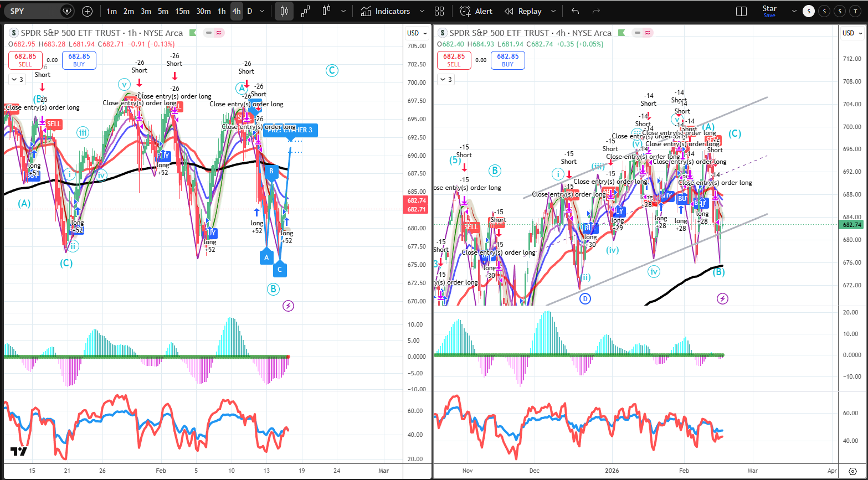Open the indicator templates grid icon
The width and height of the screenshot is (868, 480).
click(x=439, y=11)
